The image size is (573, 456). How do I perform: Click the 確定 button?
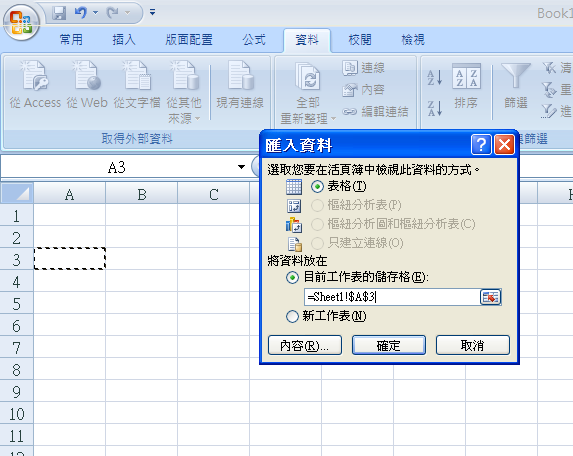pyautogui.click(x=388, y=345)
